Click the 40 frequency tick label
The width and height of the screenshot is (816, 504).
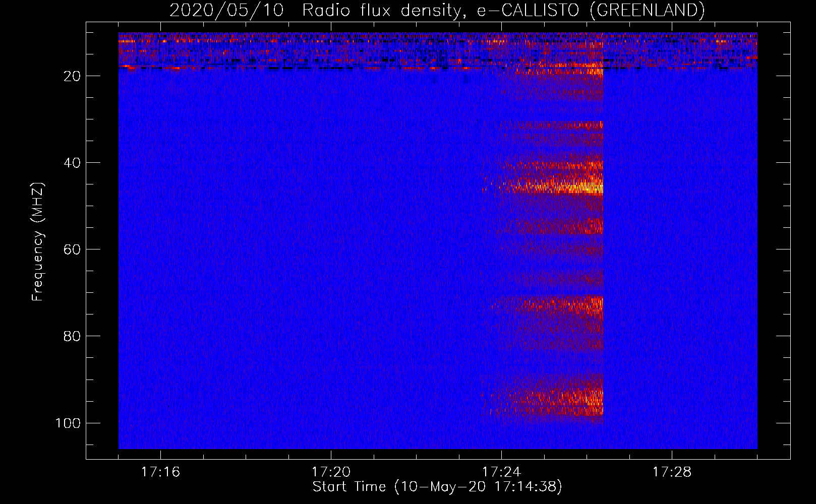(72, 163)
